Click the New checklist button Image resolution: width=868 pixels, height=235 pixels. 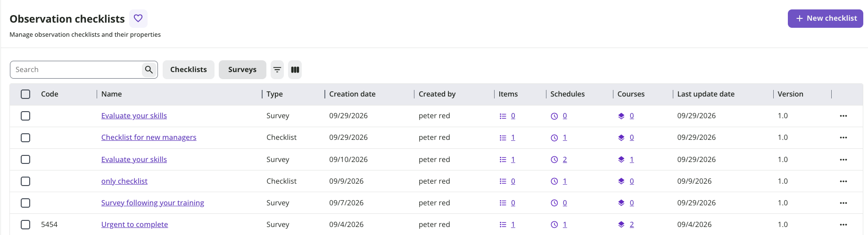(826, 18)
